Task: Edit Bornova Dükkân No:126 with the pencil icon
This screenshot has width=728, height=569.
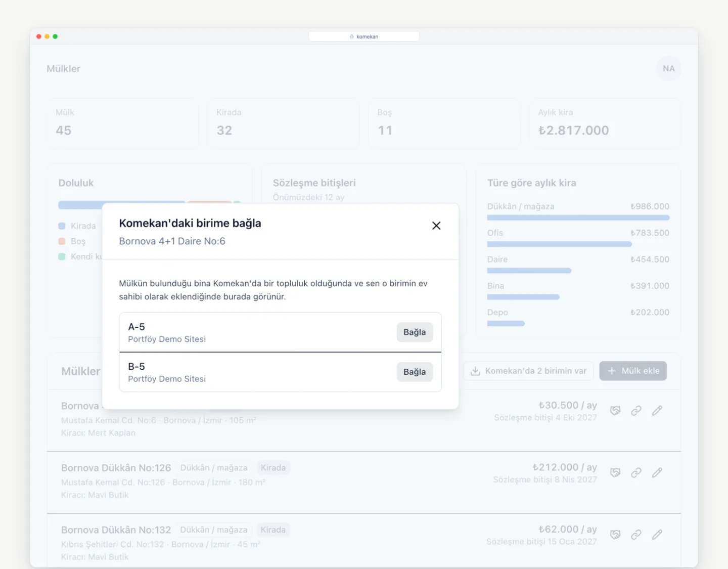Action: (x=657, y=472)
